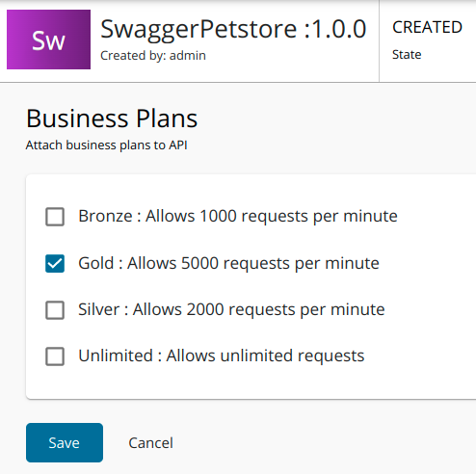Click the Business Plans heading

pyautogui.click(x=112, y=118)
